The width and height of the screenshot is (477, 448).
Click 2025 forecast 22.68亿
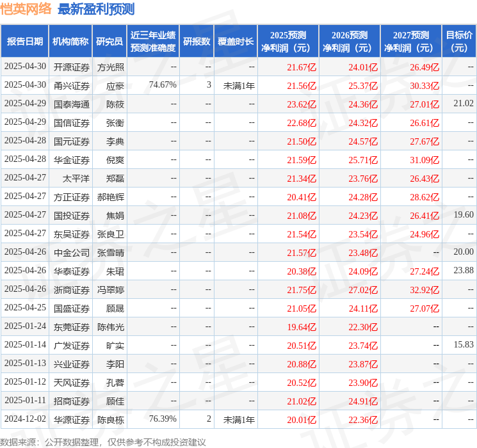pyautogui.click(x=302, y=123)
